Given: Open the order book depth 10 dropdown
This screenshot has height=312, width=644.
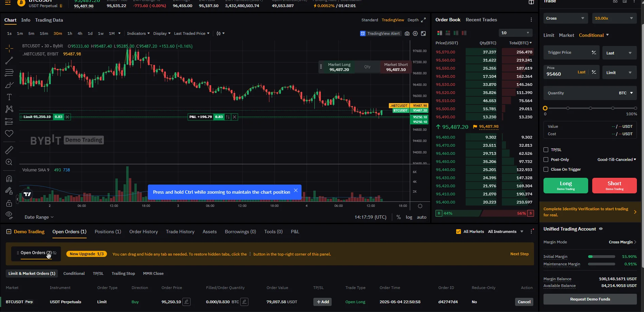Looking at the screenshot, I should (x=515, y=33).
